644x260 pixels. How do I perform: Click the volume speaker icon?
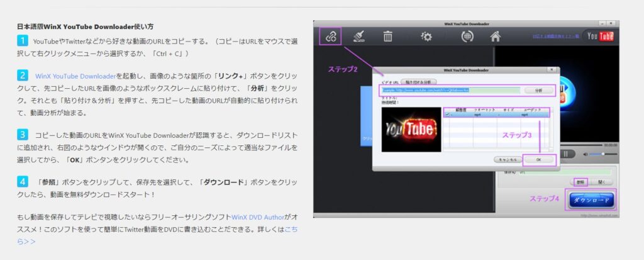[586, 154]
